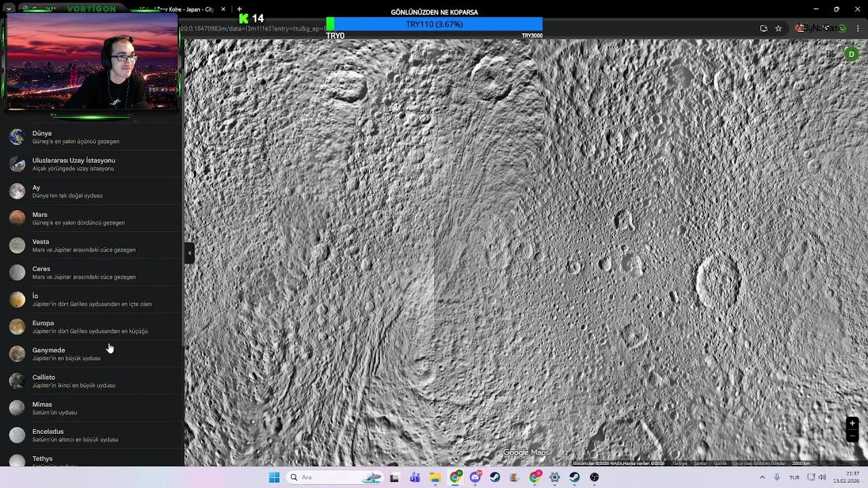Open Microsoft Teams from taskbar

(x=414, y=477)
